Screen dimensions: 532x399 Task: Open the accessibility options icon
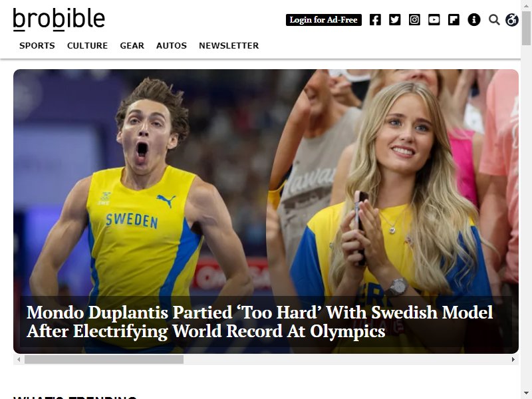511,20
